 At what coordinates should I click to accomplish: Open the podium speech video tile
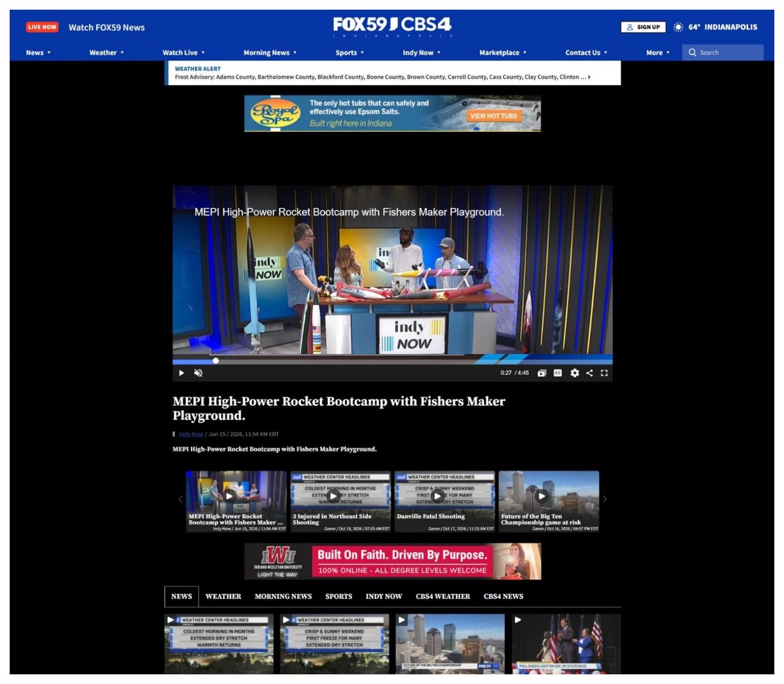click(x=566, y=643)
